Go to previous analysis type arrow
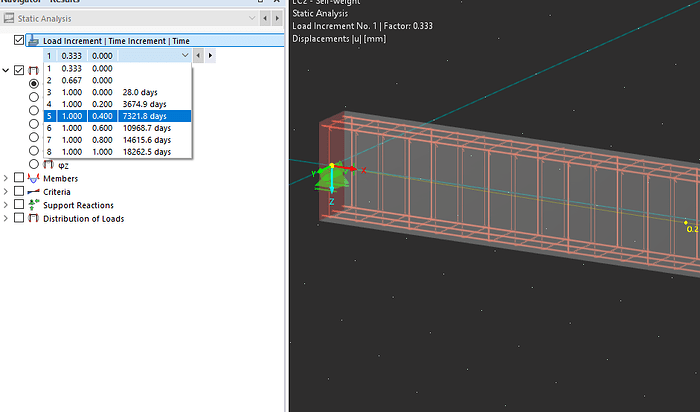Screen dimensions: 700x412 [x=265, y=18]
